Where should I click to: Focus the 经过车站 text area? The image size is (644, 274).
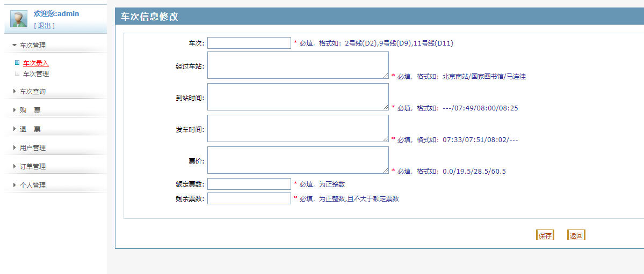point(298,65)
